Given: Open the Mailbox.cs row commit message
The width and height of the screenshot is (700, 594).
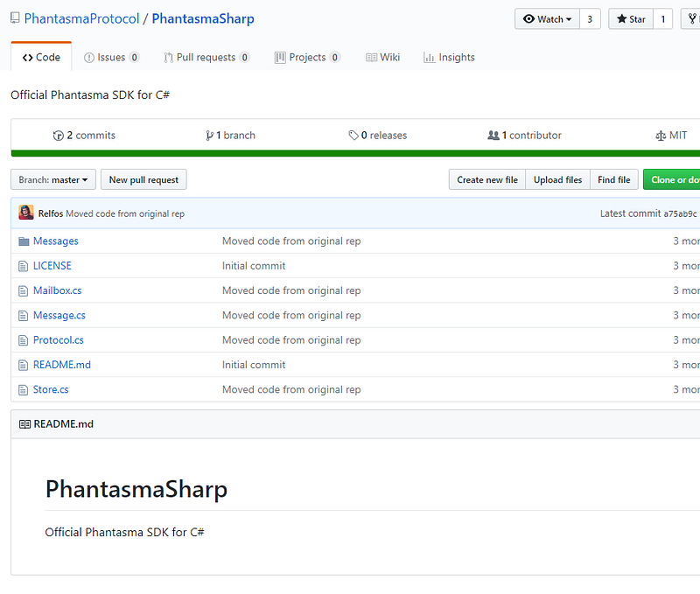Looking at the screenshot, I should (291, 290).
